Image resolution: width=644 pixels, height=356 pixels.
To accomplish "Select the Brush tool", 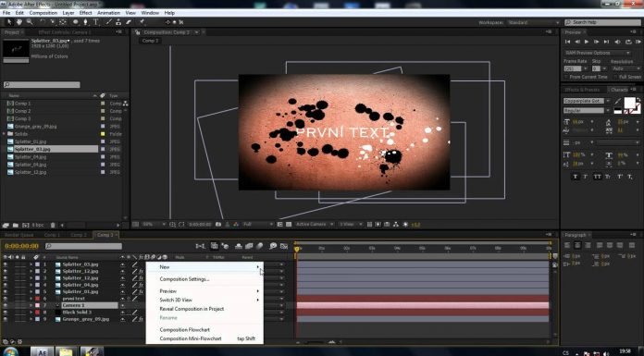I will click(x=108, y=22).
